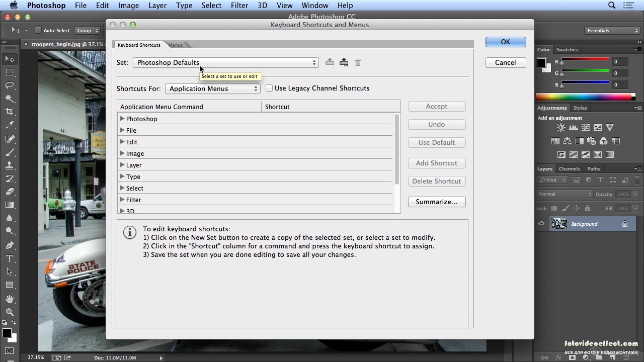Select the Dodge tool
This screenshot has height=362, width=644.
[x=10, y=231]
